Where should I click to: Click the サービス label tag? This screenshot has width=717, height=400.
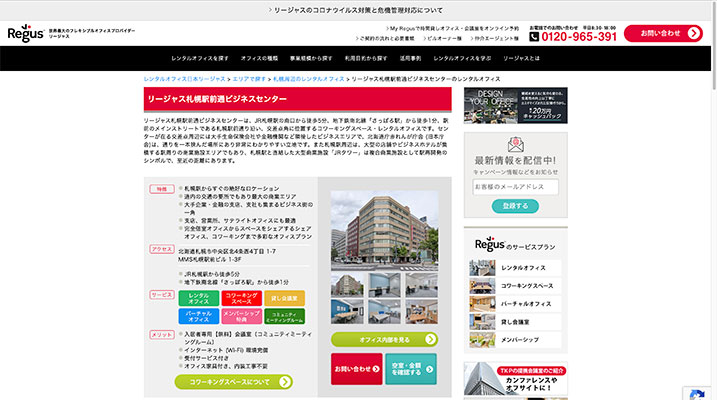coord(162,294)
